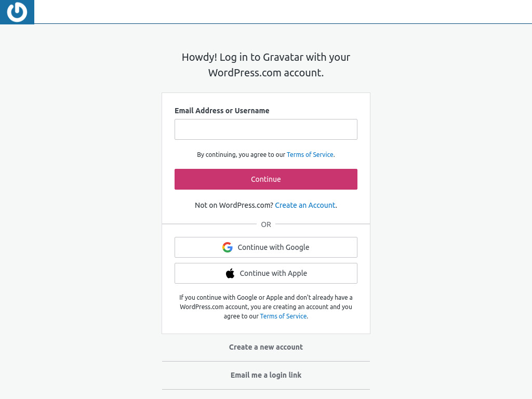Click the Google or Apple disclaimer paragraph
532x399 pixels.
pyautogui.click(x=265, y=307)
